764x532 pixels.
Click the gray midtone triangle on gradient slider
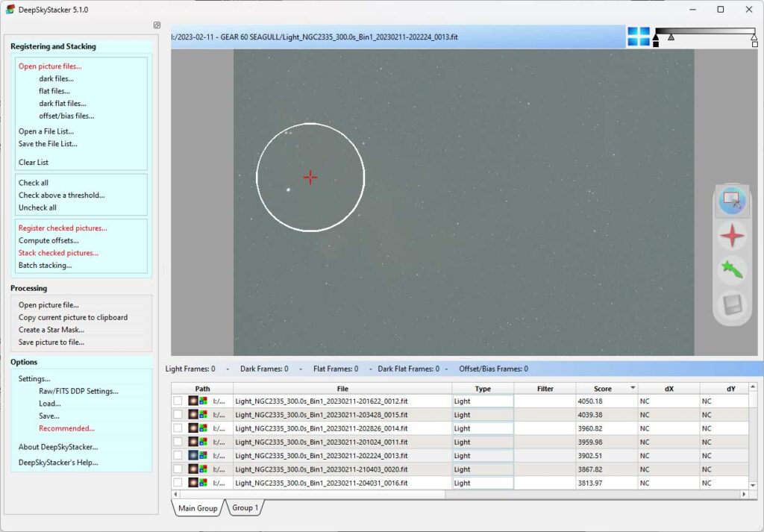tap(671, 37)
